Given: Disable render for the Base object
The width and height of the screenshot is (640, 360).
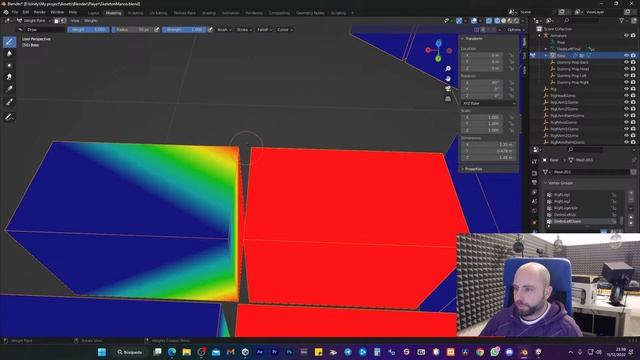Looking at the screenshot, I should tap(633, 56).
